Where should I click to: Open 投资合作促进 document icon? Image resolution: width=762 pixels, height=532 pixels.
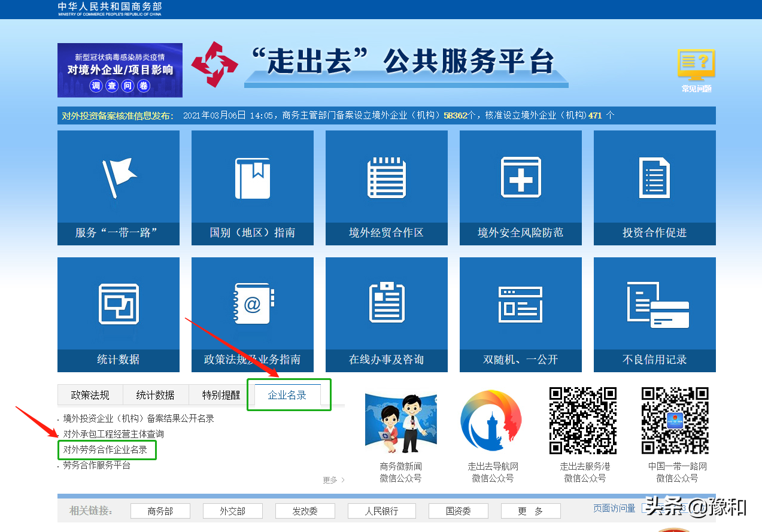(x=654, y=177)
